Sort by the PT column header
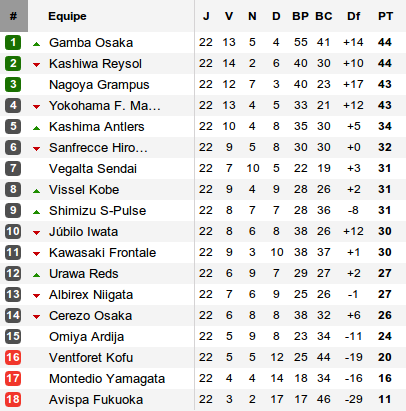406x411 pixels. click(385, 16)
